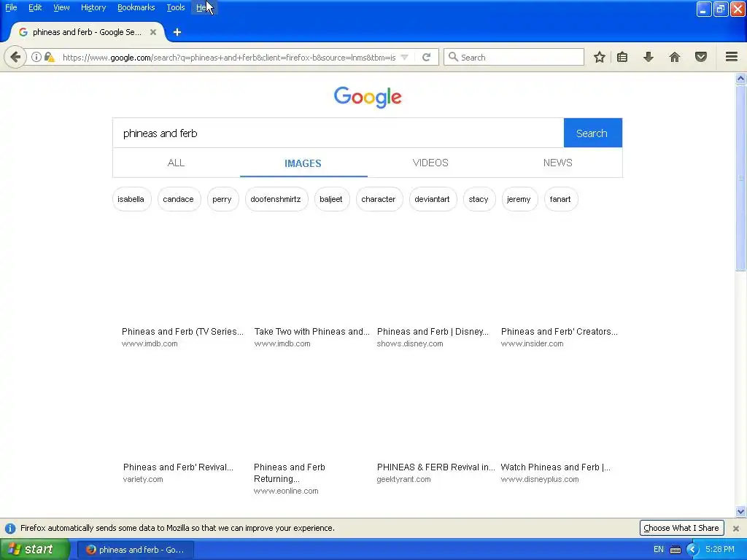Filter images by isabella chip

point(131,199)
